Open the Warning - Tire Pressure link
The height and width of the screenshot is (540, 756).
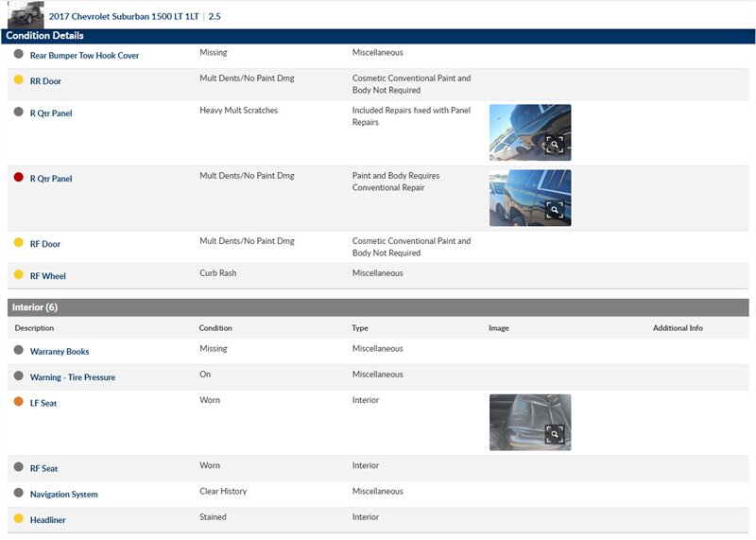pyautogui.click(x=73, y=377)
